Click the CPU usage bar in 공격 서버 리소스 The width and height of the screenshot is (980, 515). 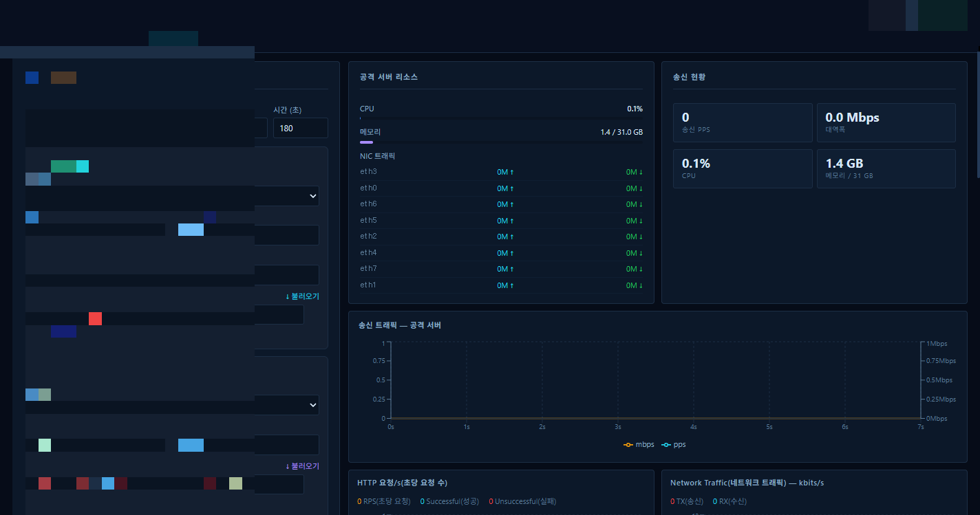click(x=501, y=118)
